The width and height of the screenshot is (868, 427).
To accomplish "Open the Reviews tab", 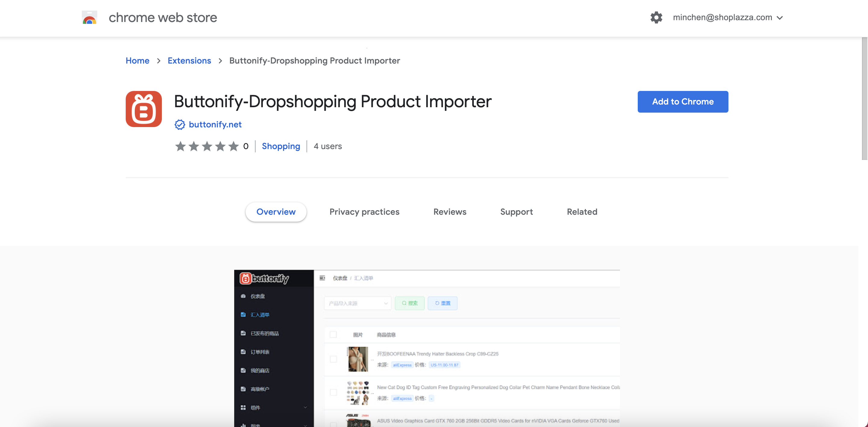I will point(449,212).
